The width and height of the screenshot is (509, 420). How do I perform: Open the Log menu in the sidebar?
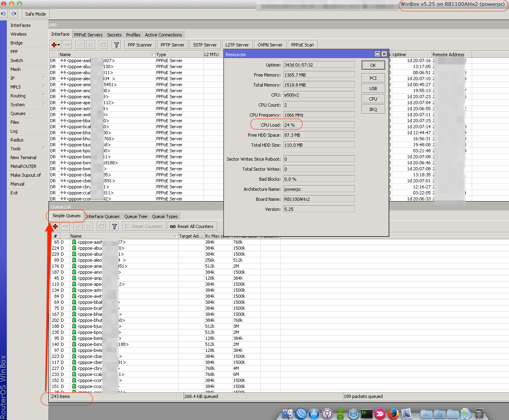(14, 131)
